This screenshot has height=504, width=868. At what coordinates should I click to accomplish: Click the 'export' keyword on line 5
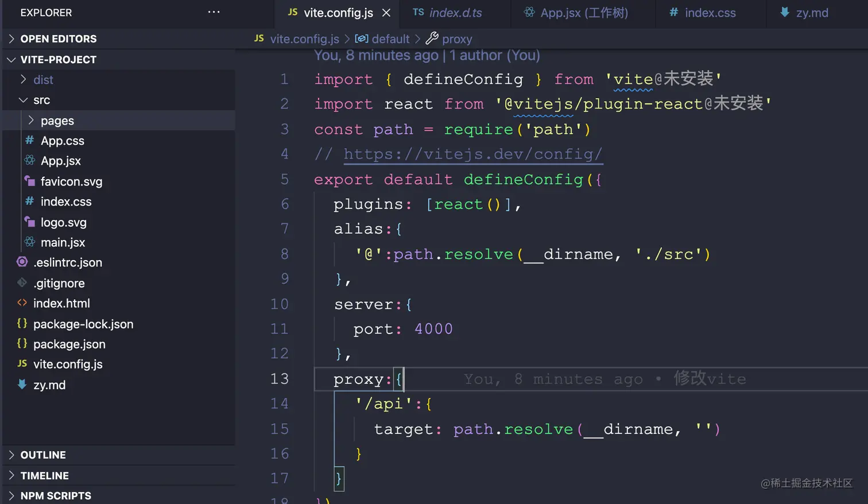pos(343,179)
